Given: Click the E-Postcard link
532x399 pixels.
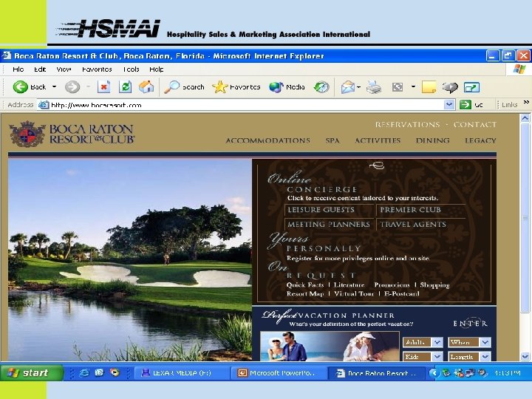Looking at the screenshot, I should point(401,294).
